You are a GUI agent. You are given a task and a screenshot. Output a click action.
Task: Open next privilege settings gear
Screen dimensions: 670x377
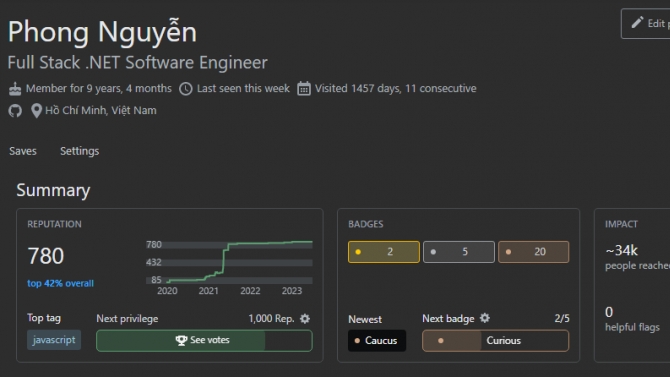305,318
